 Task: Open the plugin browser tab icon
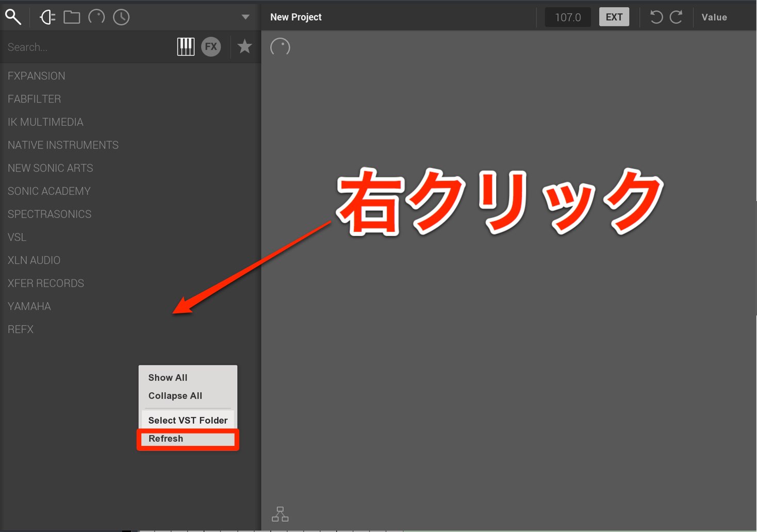(47, 17)
